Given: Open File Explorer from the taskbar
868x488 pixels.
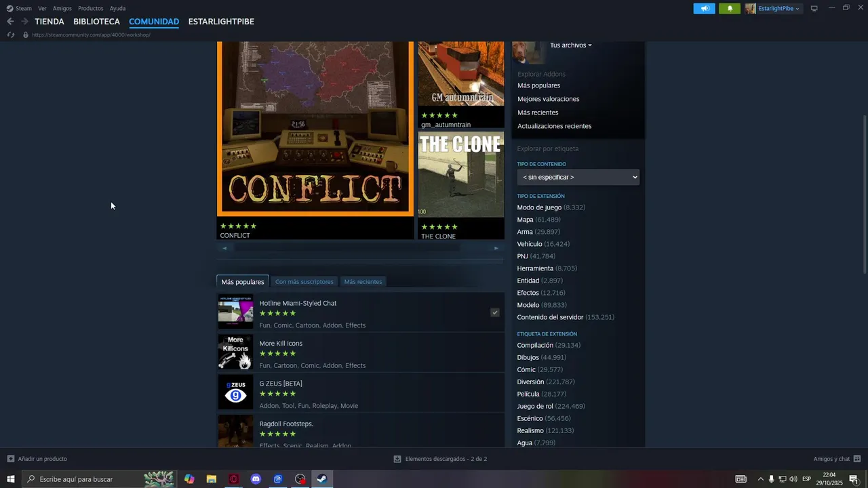Looking at the screenshot, I should [212, 479].
